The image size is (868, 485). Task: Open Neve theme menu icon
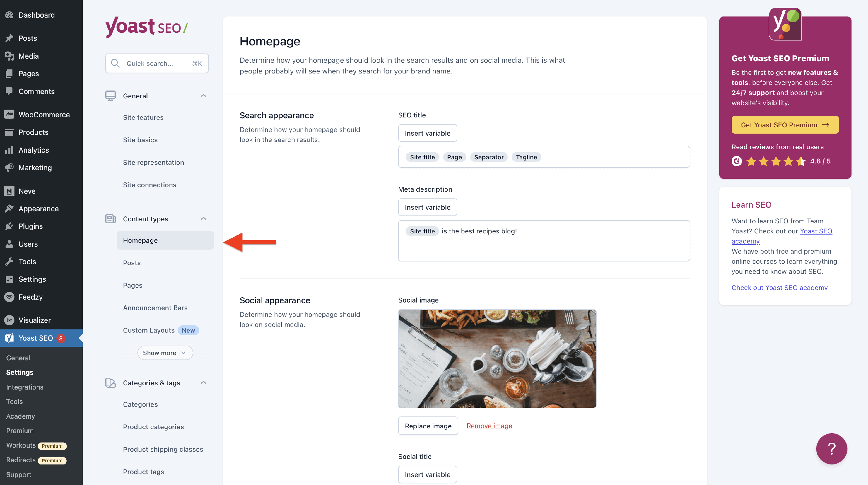click(x=10, y=191)
